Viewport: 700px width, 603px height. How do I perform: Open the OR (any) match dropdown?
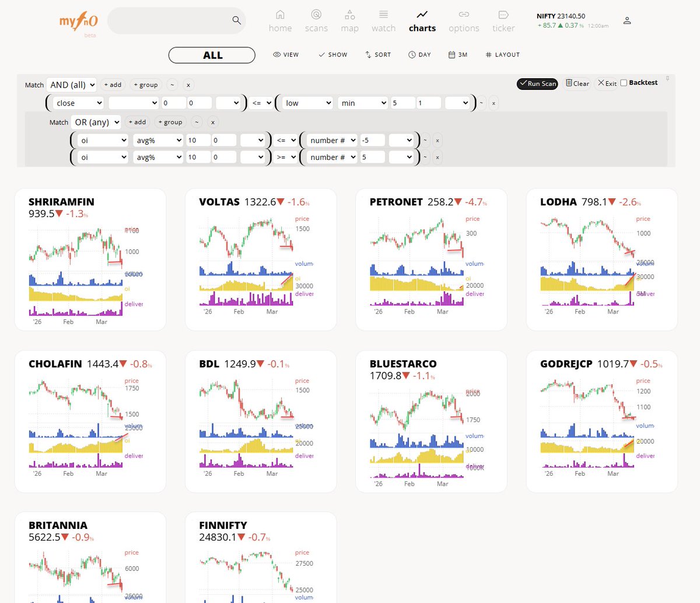tap(96, 122)
